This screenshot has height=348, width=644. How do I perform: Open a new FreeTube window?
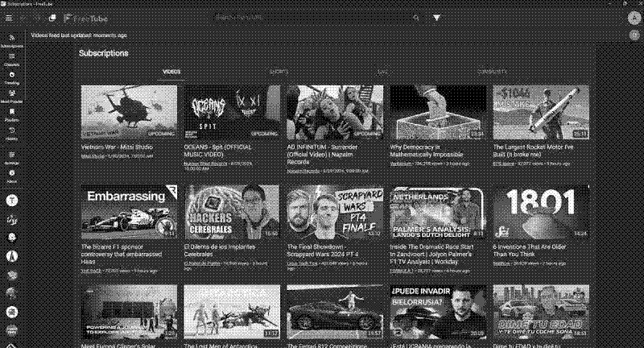[x=52, y=18]
